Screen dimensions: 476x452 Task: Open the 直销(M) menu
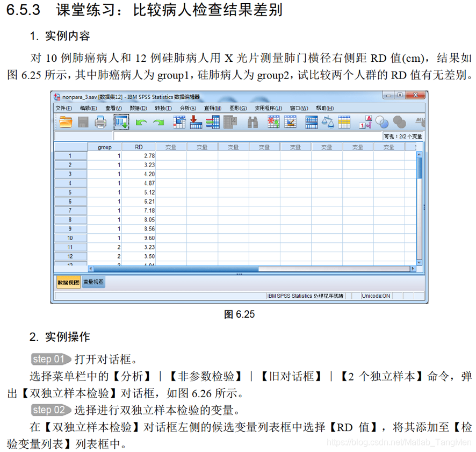click(213, 108)
